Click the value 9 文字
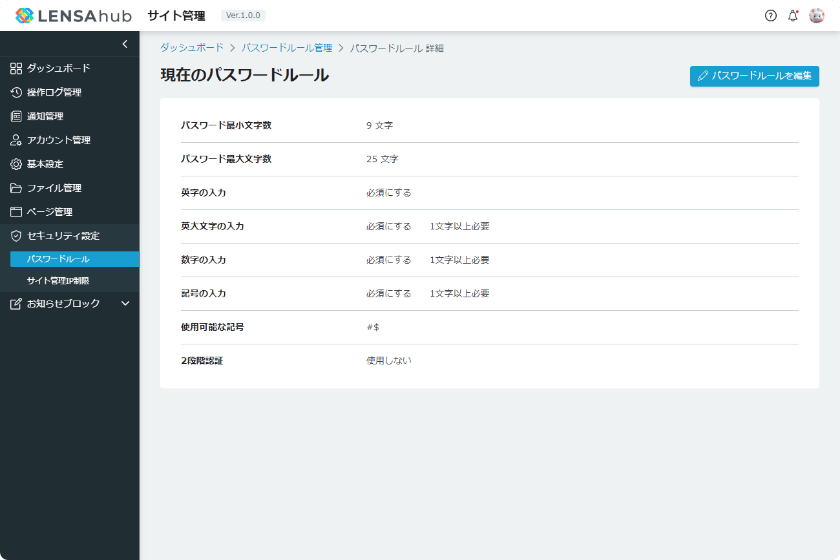This screenshot has width=840, height=560. click(x=380, y=125)
